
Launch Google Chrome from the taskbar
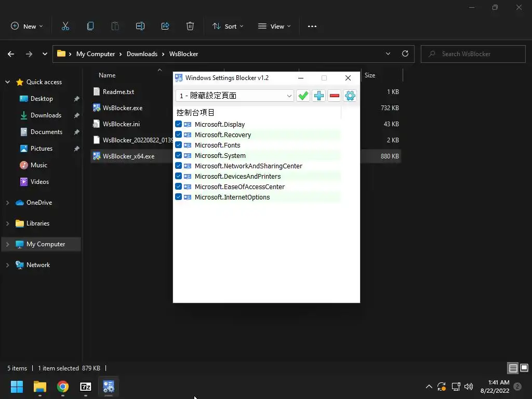pyautogui.click(x=63, y=387)
